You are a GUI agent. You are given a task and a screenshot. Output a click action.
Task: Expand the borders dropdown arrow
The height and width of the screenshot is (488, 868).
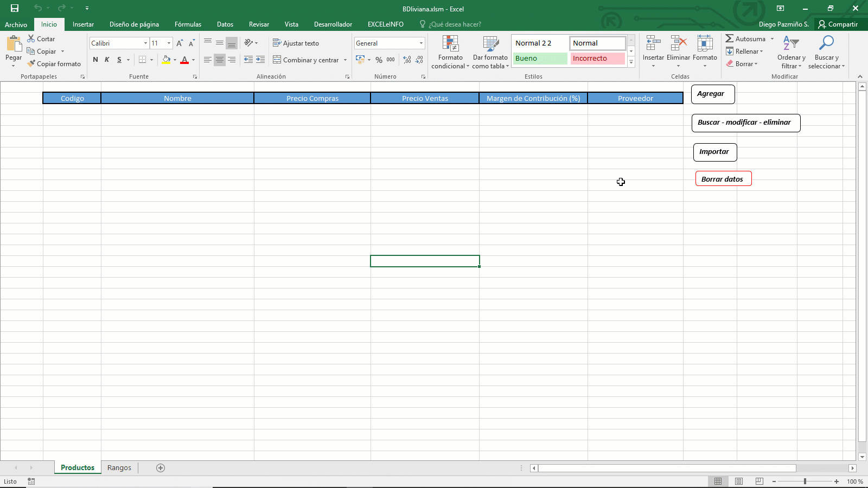[151, 60]
